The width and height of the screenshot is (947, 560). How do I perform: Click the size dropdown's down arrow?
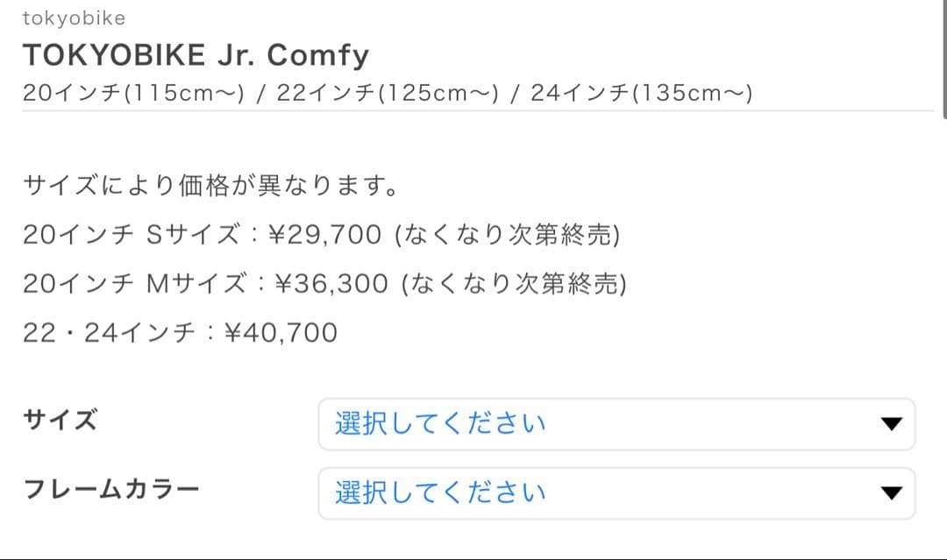pos(891,423)
